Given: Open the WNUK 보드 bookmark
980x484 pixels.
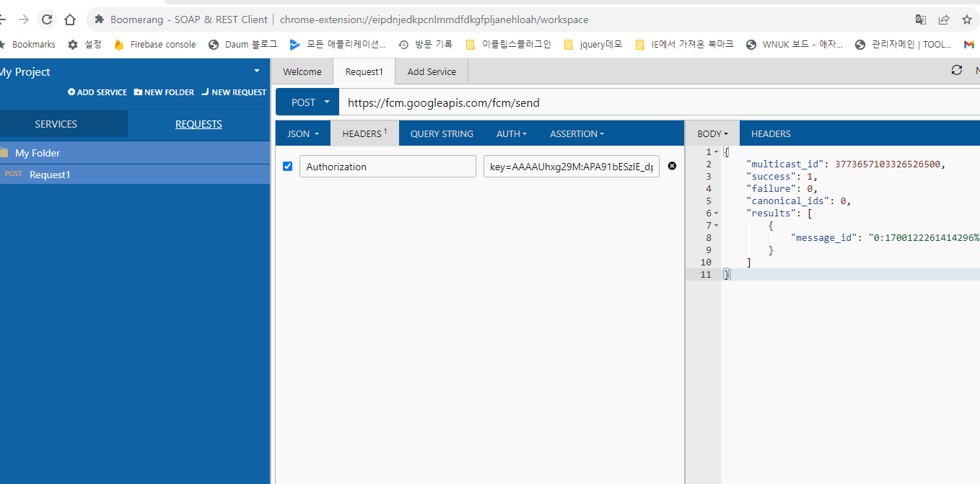Looking at the screenshot, I should 794,44.
